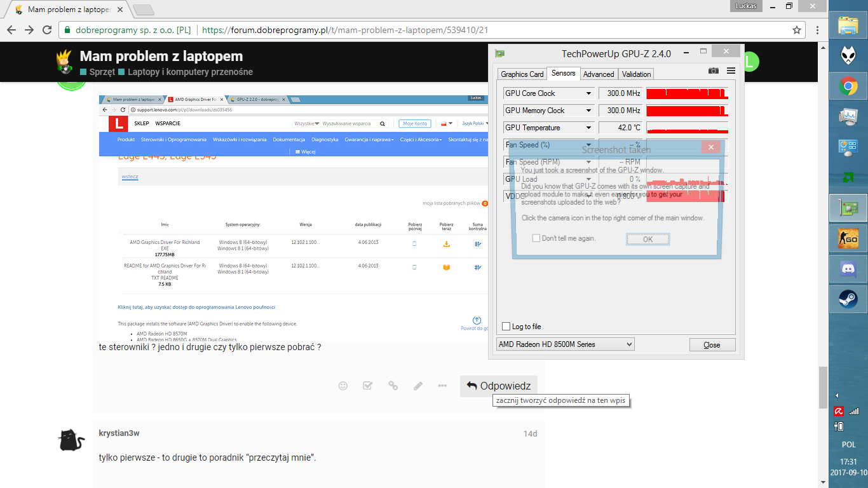The width and height of the screenshot is (868, 488).
Task: Expand the GPU Temperature sensor dropdown
Action: point(588,128)
